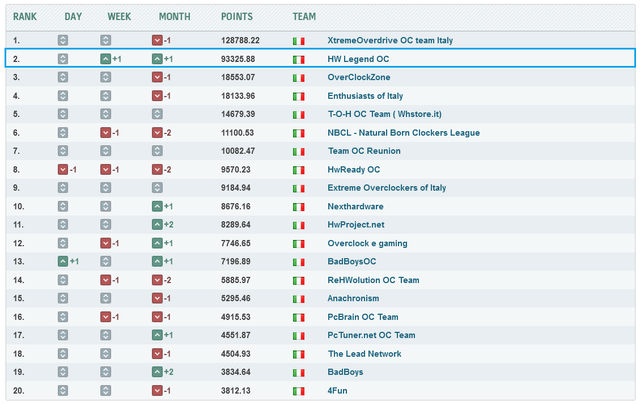Click green month +2 arrow for HwProject.net

pyautogui.click(x=157, y=225)
